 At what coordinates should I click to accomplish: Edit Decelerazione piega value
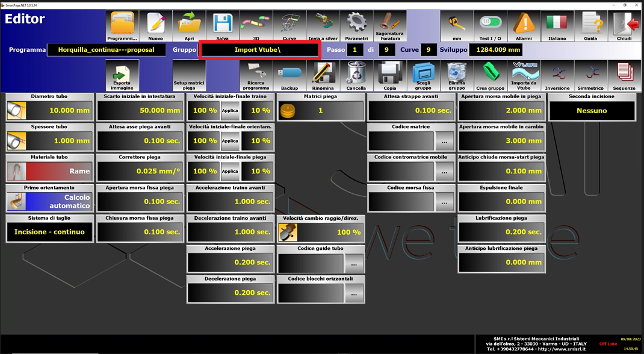[x=231, y=293]
